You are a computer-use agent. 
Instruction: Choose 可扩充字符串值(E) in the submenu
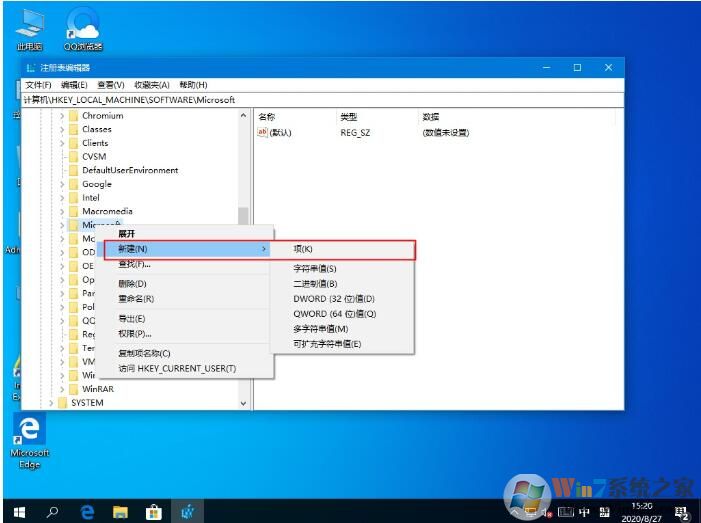tap(342, 344)
